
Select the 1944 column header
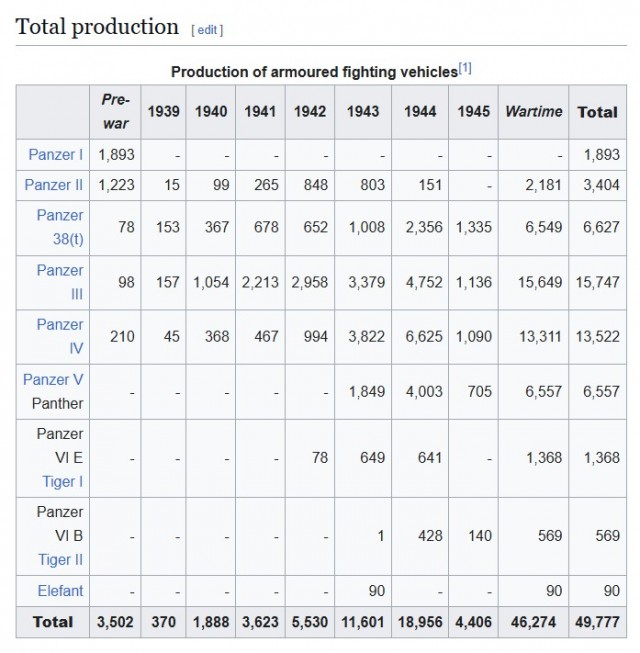coord(420,112)
